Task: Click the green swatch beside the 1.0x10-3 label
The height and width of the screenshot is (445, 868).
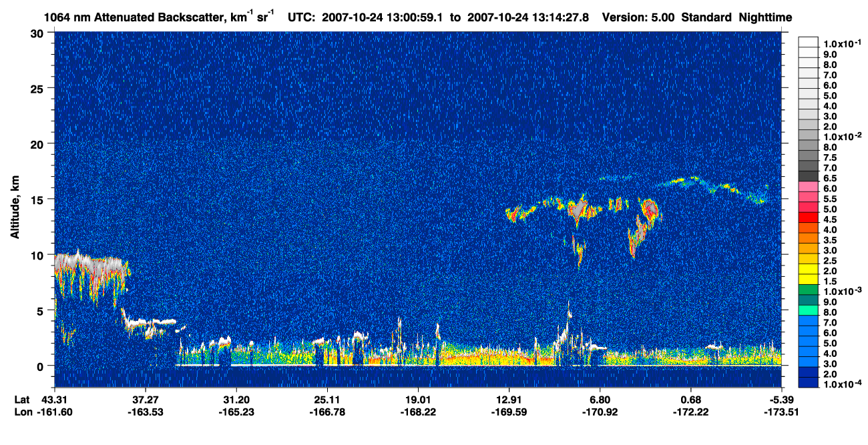Action: (x=809, y=291)
